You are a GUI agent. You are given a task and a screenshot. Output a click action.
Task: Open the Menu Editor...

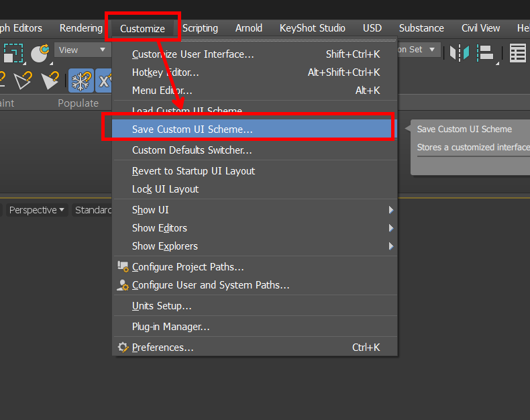255,91
